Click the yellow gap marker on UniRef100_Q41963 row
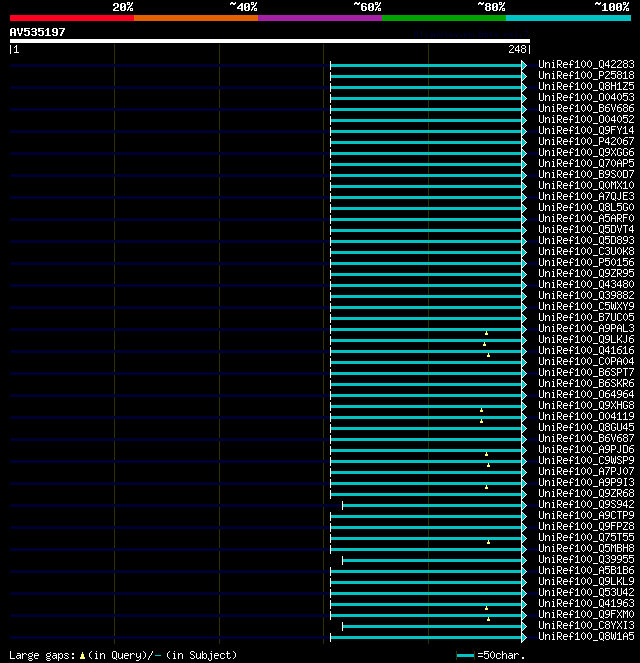This screenshot has height=663, width=640. point(487,608)
